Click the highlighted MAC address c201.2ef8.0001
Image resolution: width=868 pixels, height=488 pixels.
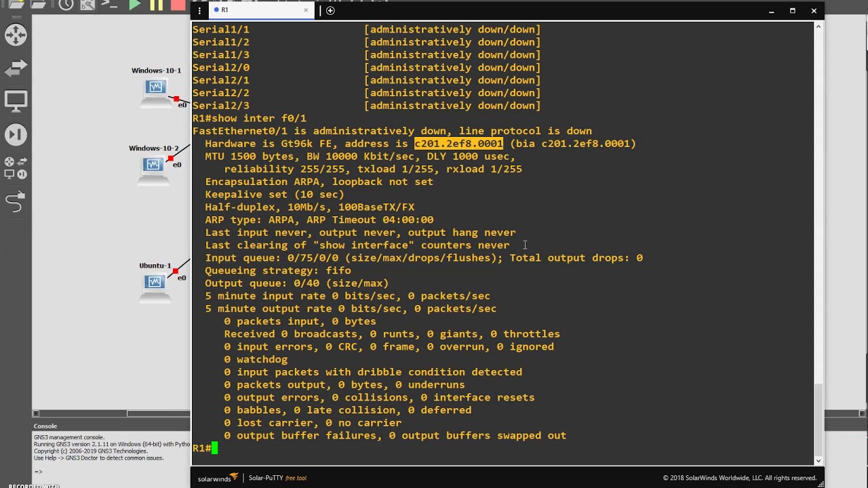click(x=458, y=144)
